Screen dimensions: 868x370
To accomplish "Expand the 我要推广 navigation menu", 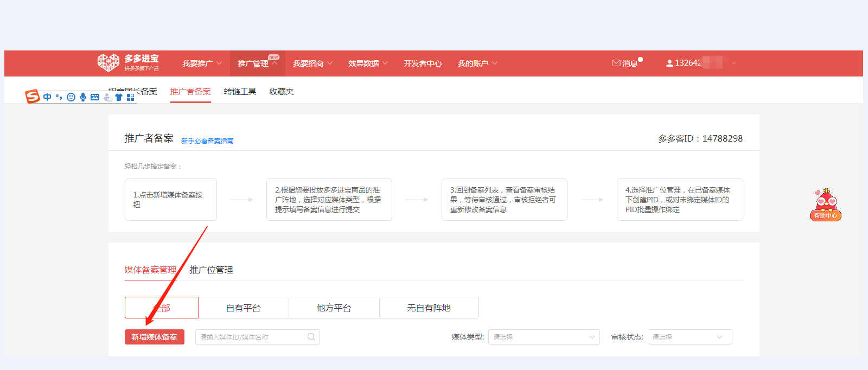I will [202, 63].
